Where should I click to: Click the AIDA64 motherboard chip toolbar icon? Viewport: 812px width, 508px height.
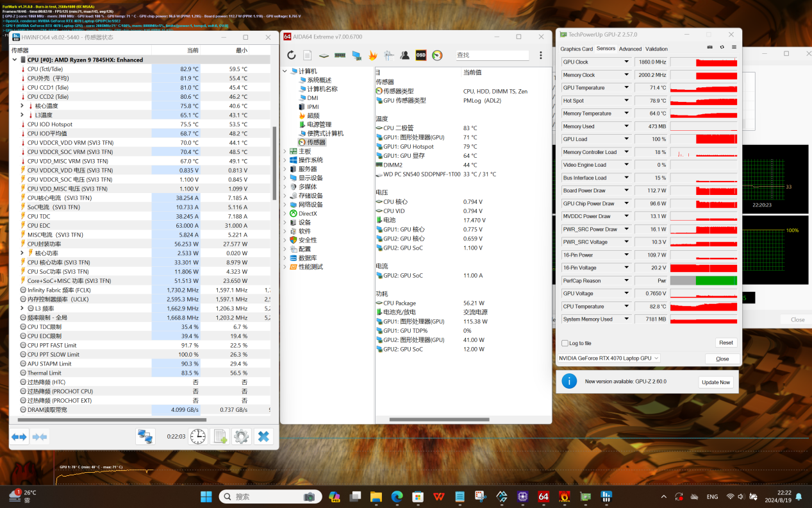[x=324, y=55]
